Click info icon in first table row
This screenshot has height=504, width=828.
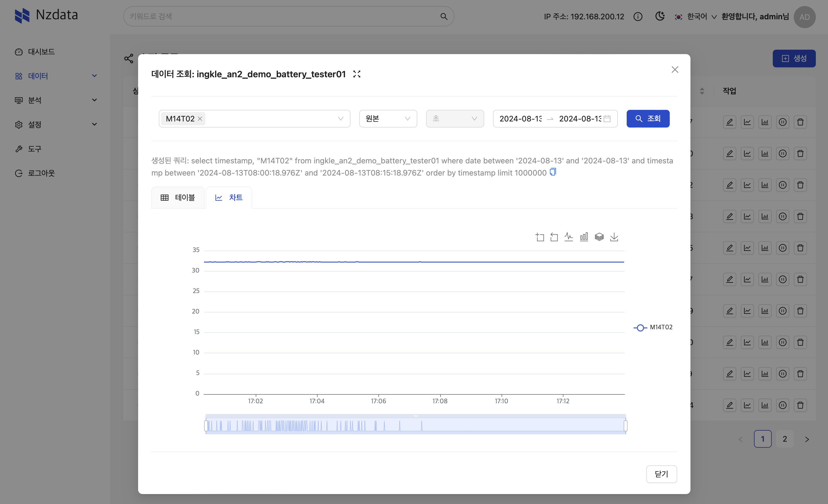(783, 122)
